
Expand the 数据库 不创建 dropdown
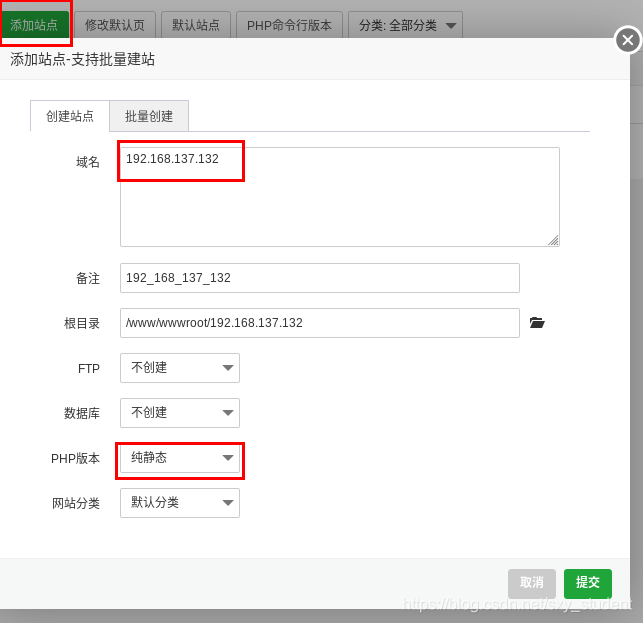coord(180,413)
